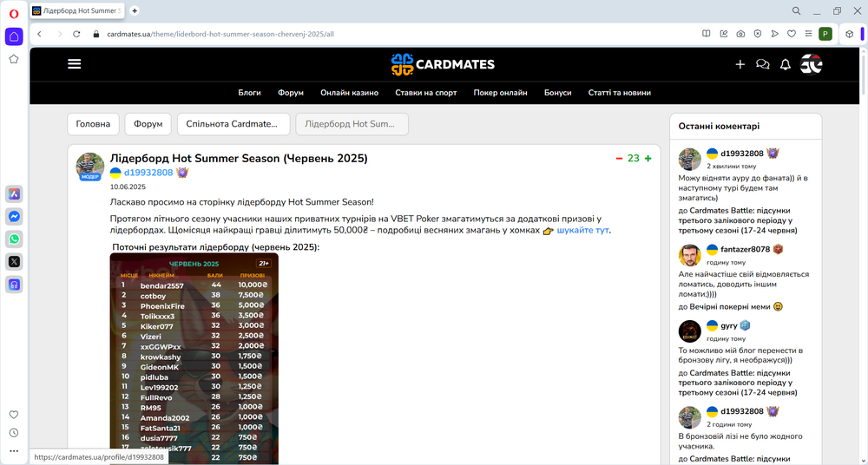Open the Форум navigation menu item
868x465 pixels.
pos(291,93)
